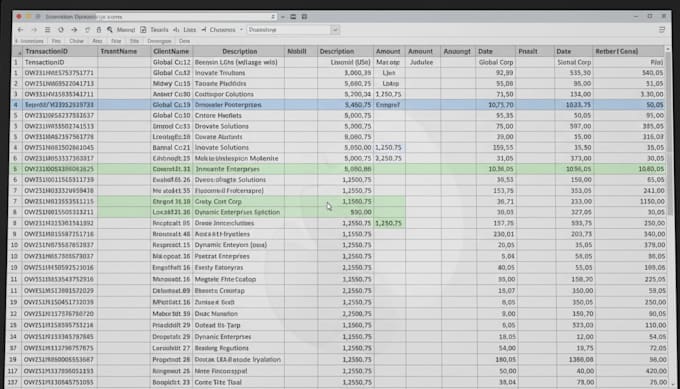This screenshot has width=680, height=389.
Task: Click the icon left of Chutamrs label
Action: click(204, 29)
